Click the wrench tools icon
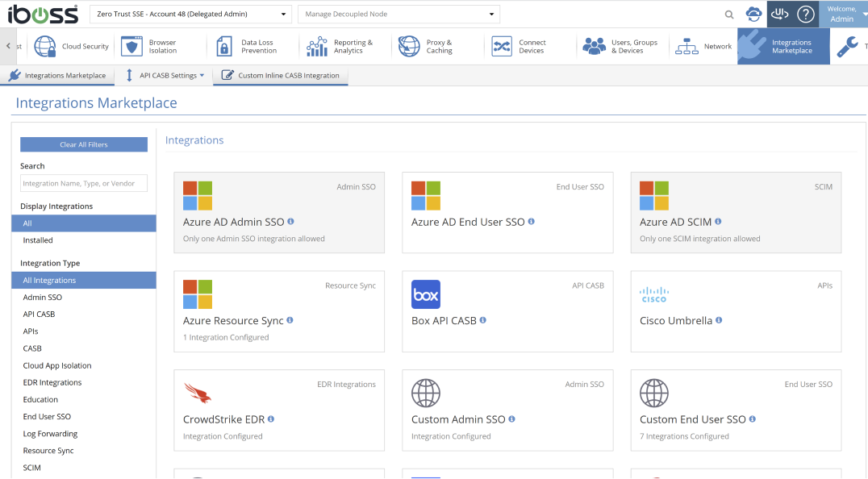The height and width of the screenshot is (479, 868). tap(847, 47)
